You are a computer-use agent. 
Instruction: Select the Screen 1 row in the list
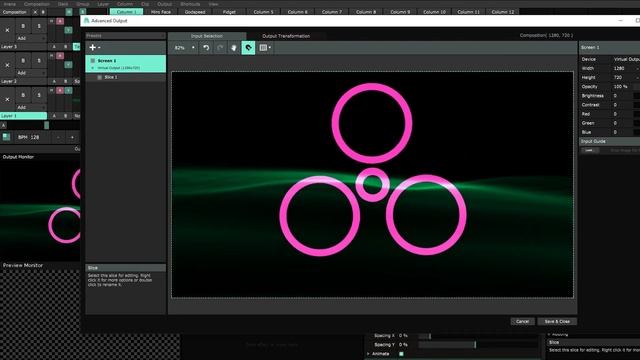pyautogui.click(x=125, y=64)
